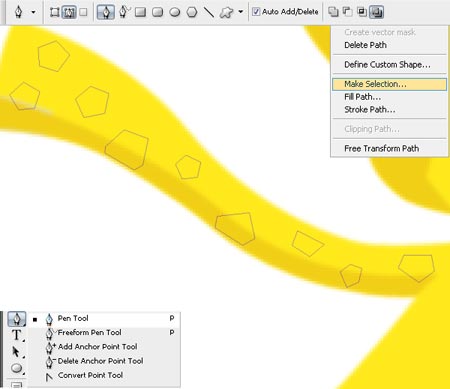Choose Fill Path from context menu
450x389 pixels.
tap(389, 97)
